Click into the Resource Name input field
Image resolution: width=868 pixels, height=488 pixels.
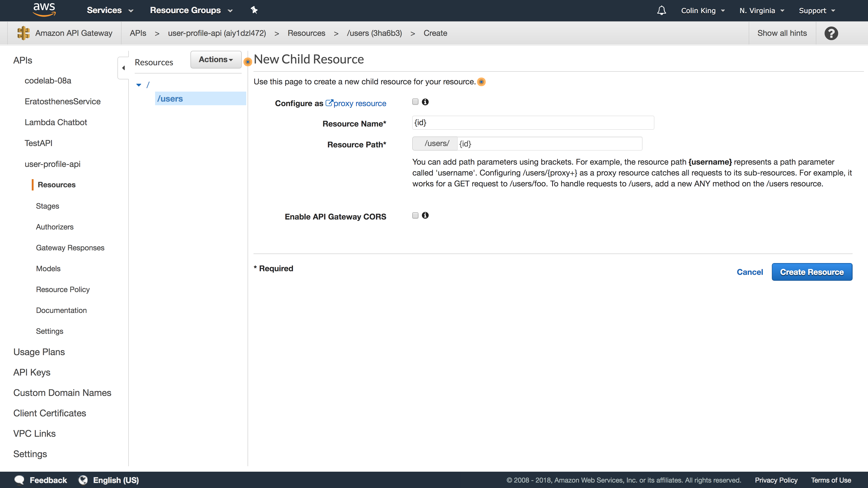coord(533,123)
